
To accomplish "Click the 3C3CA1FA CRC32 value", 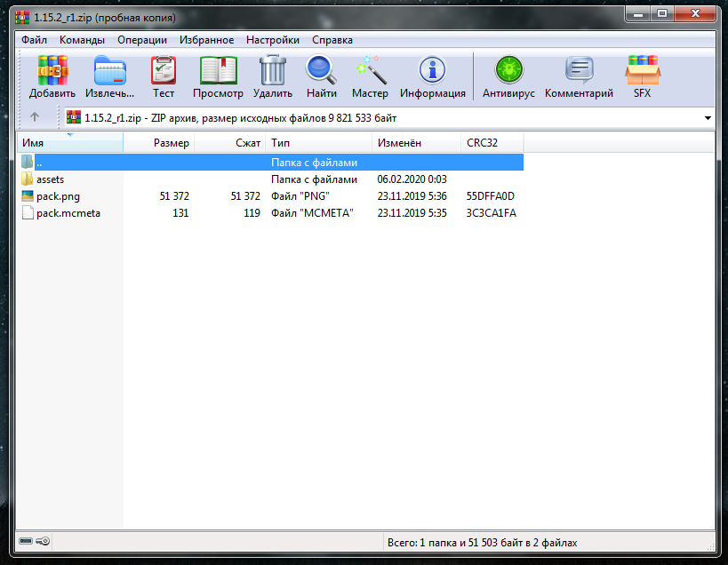I will (x=492, y=213).
